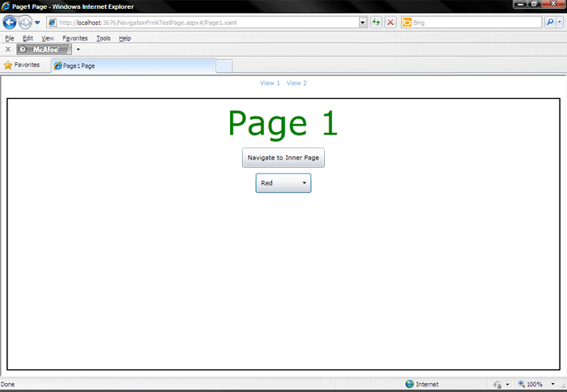567x392 pixels.
Task: Click the Internet zone globe icon
Action: tap(409, 384)
